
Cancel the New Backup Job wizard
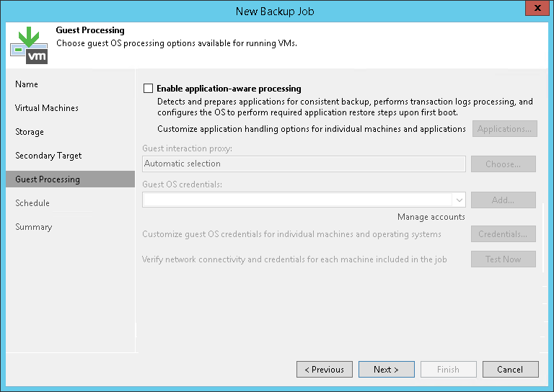(x=510, y=370)
